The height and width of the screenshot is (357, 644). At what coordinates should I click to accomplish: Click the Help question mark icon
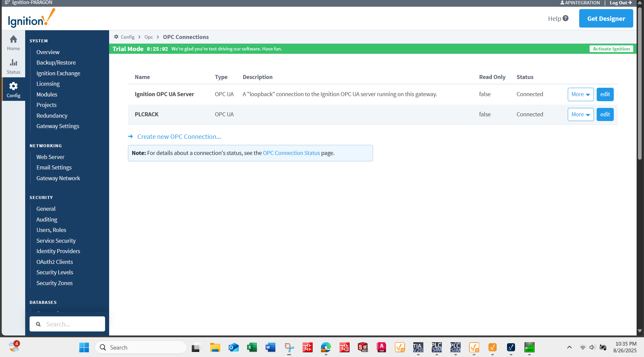566,18
